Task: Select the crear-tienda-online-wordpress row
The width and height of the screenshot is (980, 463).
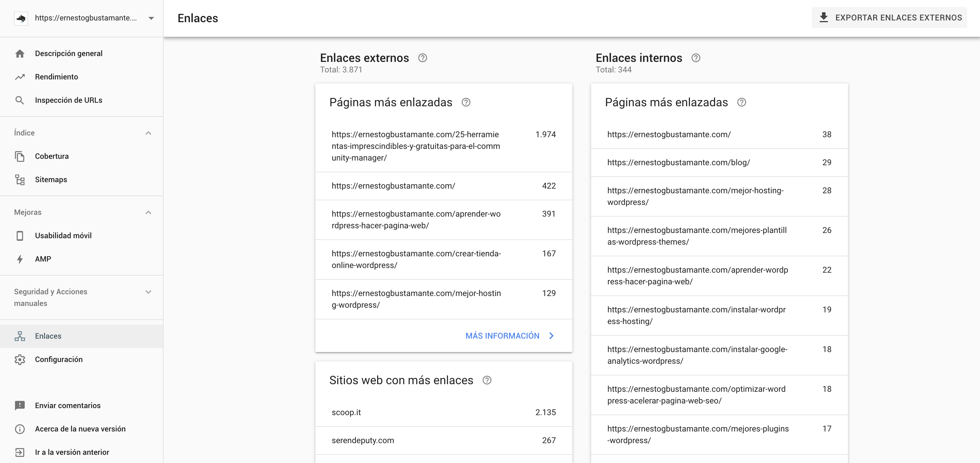Action: [444, 260]
